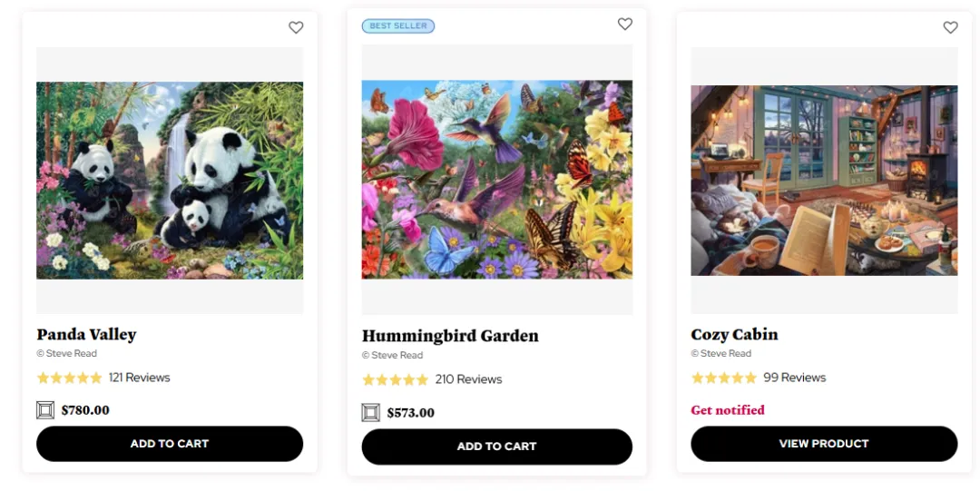Open the Hummingbird Garden puzzle image
Screen dimensions: 980x491
496,180
